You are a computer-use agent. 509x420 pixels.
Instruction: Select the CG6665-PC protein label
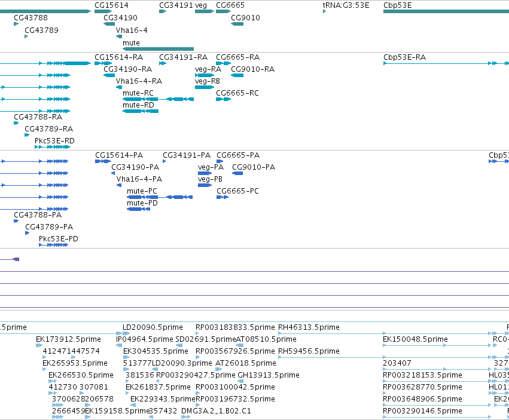point(237,191)
